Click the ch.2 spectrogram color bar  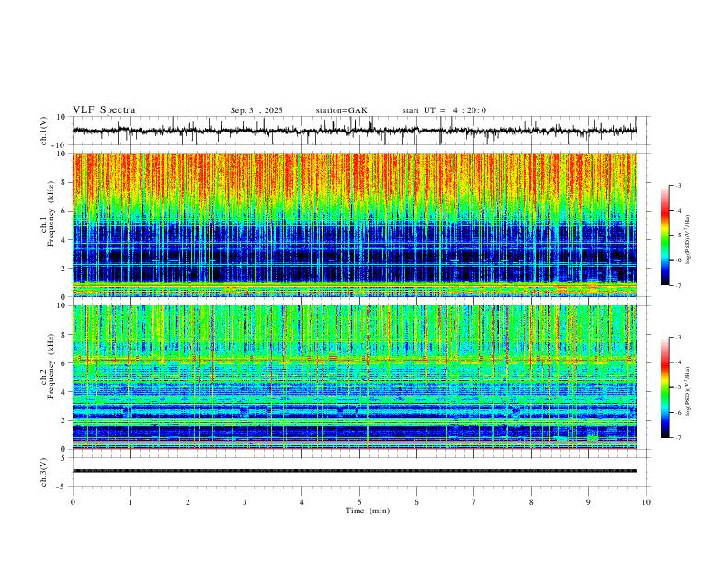[x=665, y=387]
